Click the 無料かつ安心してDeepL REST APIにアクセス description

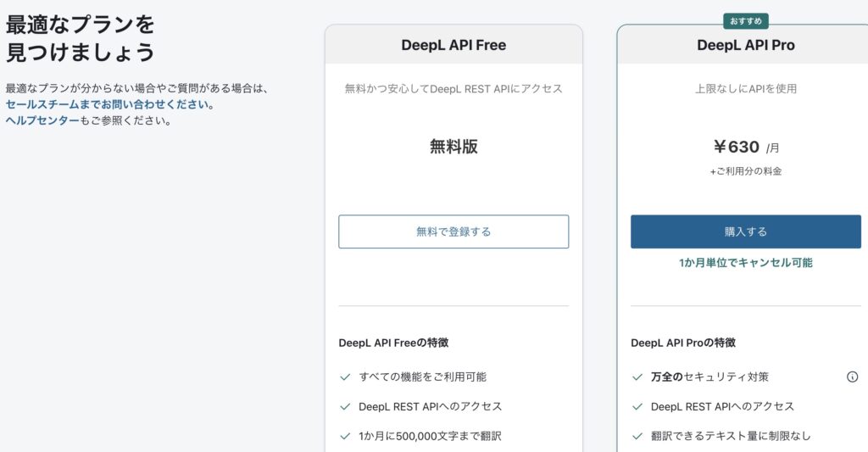pyautogui.click(x=453, y=89)
